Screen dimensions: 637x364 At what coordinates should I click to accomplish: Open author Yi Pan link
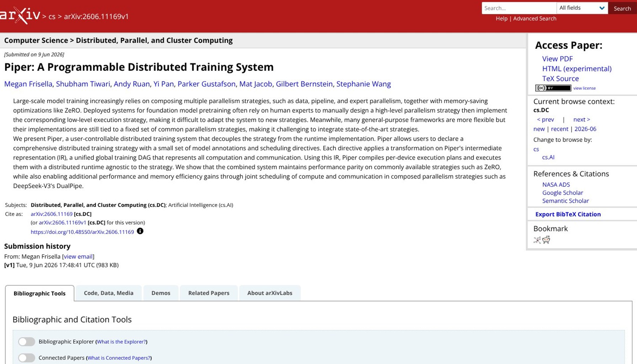point(164,84)
